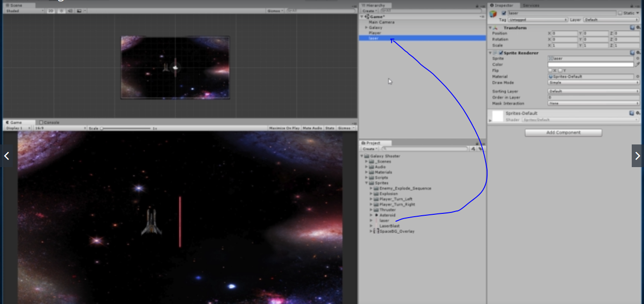
Task: Toggle scene lighting in the Scene view
Action: pos(61,10)
